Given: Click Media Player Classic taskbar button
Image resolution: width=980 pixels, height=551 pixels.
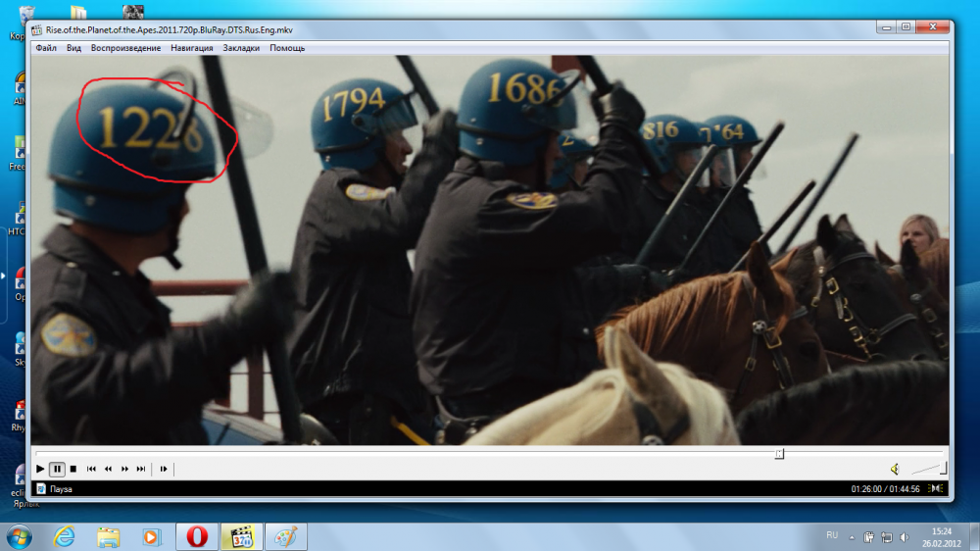Looking at the screenshot, I should pyautogui.click(x=241, y=536).
